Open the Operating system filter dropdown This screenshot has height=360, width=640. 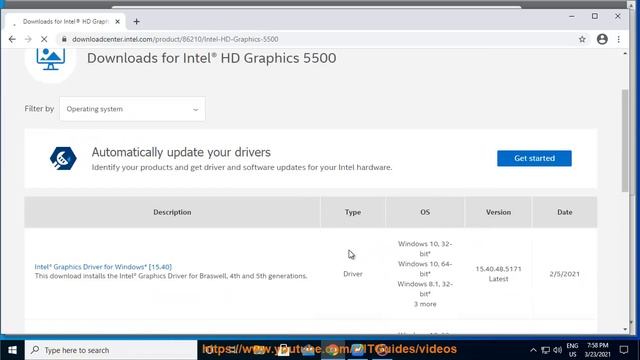[x=132, y=109]
